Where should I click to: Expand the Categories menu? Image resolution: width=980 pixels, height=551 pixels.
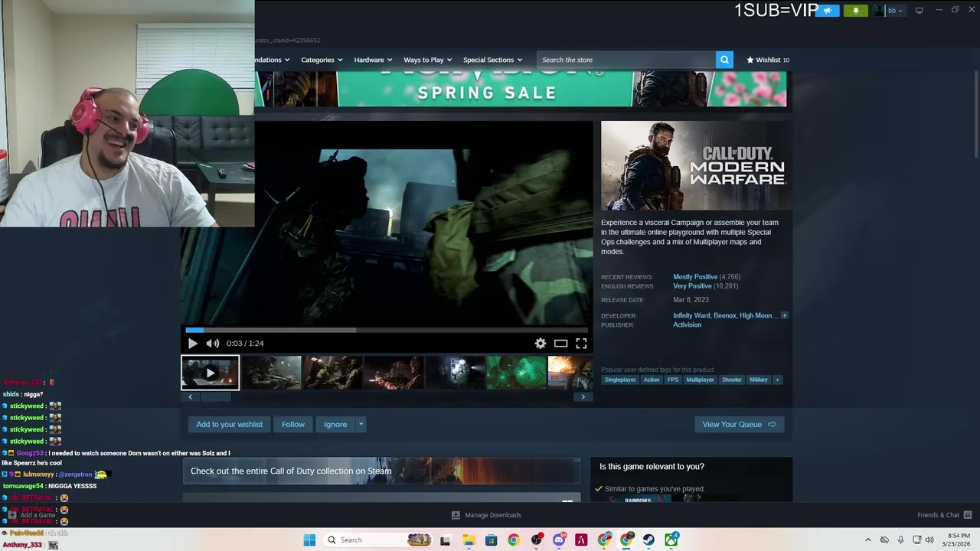point(322,60)
